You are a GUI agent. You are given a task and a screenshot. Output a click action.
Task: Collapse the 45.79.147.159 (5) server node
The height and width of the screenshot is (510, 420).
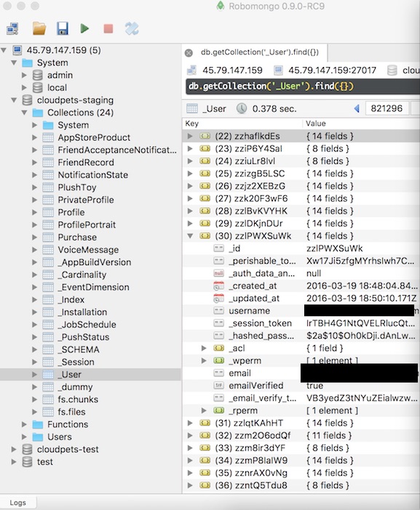coord(4,50)
